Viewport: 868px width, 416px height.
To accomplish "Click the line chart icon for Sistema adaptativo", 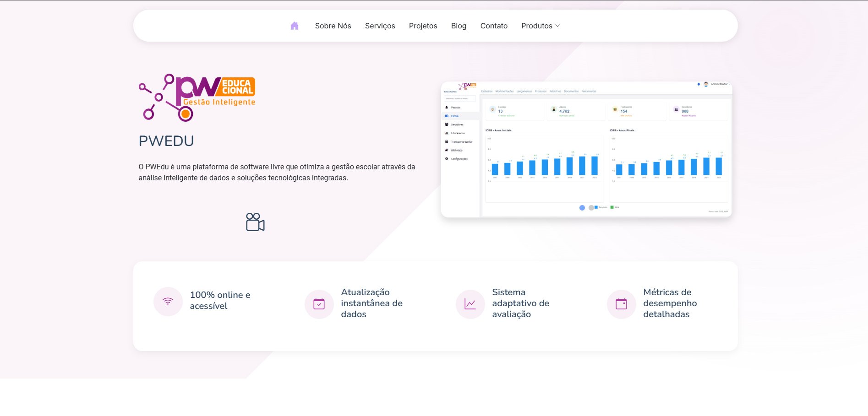I will point(470,304).
